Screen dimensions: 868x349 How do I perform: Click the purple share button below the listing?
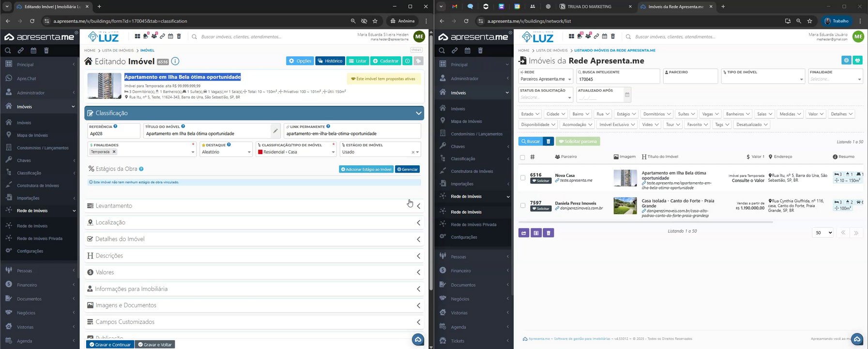point(523,233)
